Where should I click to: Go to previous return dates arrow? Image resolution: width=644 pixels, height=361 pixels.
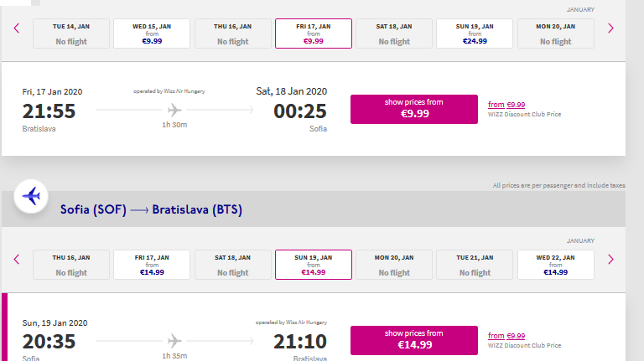(x=17, y=260)
